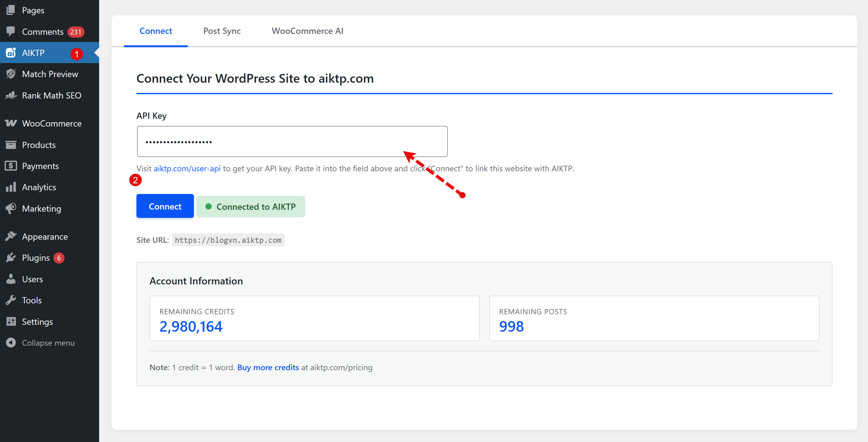Open Comments via speech bubble icon
The image size is (868, 442).
pyautogui.click(x=11, y=31)
